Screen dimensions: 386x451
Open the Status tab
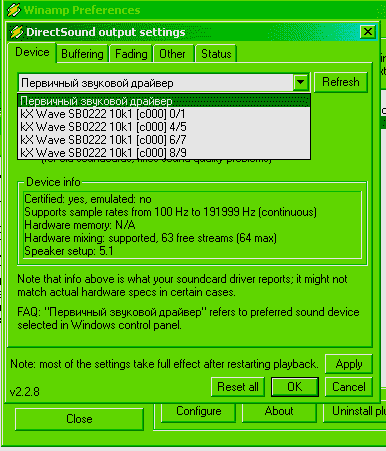point(216,54)
